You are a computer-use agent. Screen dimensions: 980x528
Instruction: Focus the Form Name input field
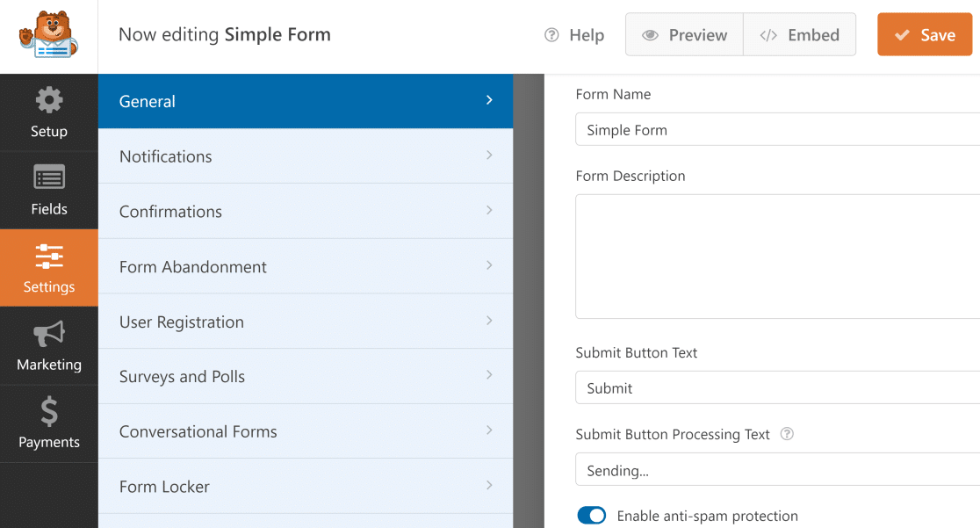(777, 129)
